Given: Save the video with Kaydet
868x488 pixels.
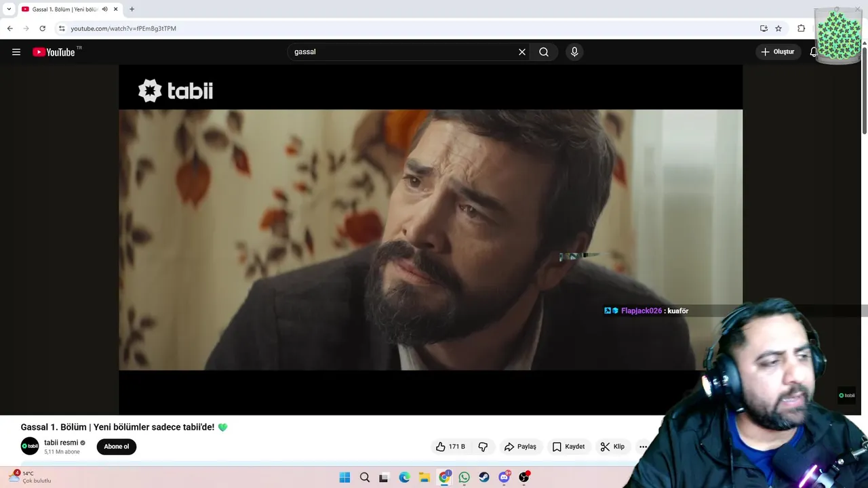Looking at the screenshot, I should pos(568,447).
